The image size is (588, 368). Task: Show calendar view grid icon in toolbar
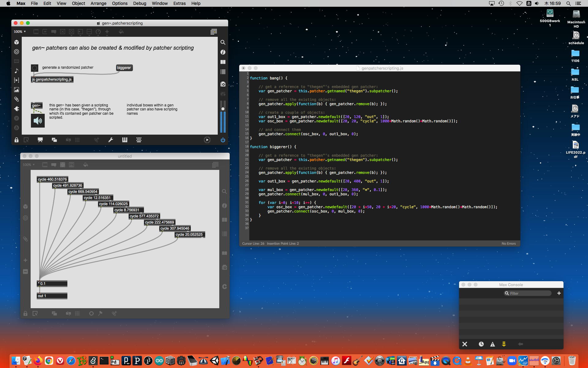click(x=214, y=32)
